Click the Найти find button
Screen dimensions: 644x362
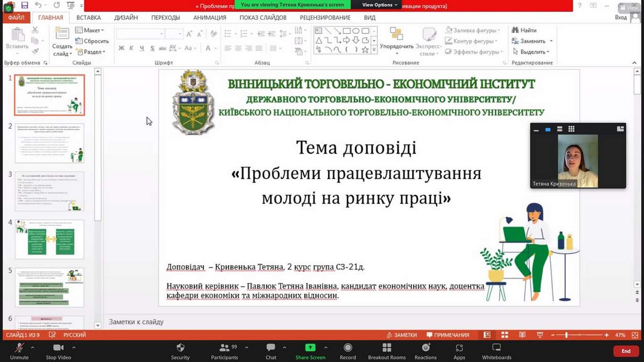525,30
